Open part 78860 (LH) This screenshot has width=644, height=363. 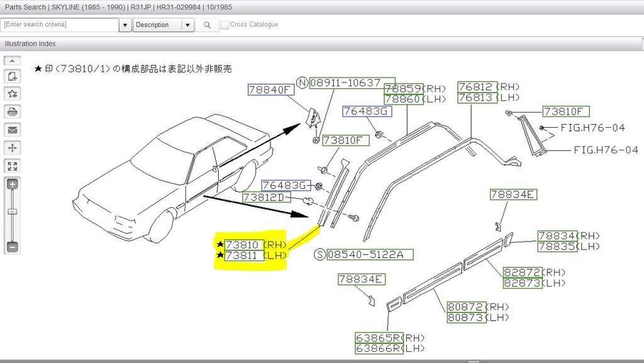tap(403, 99)
